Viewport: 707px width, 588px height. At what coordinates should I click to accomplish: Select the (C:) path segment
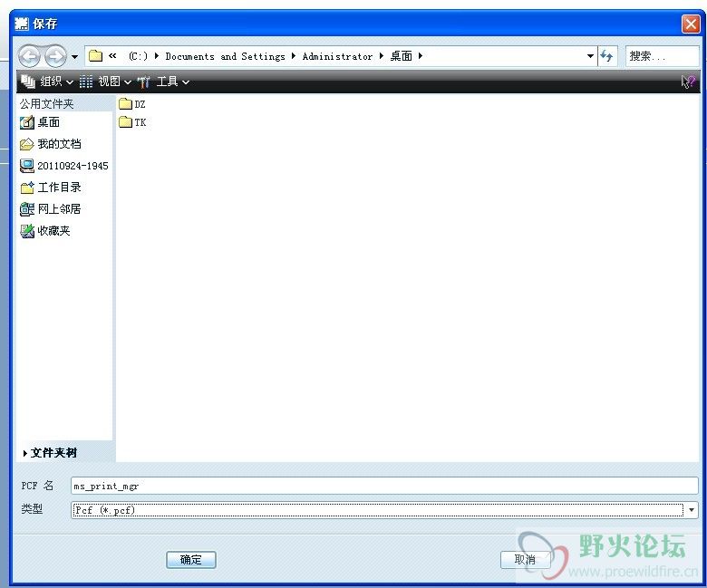click(138, 56)
